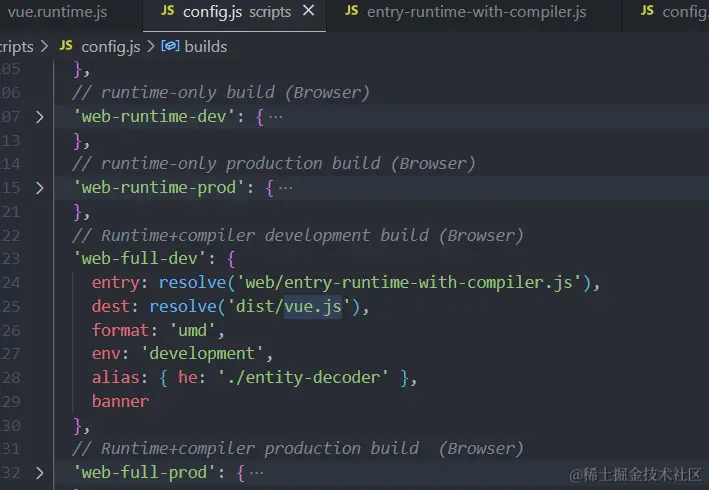Click the JS icon on rightmost config tab
The height and width of the screenshot is (490, 709).
click(647, 11)
